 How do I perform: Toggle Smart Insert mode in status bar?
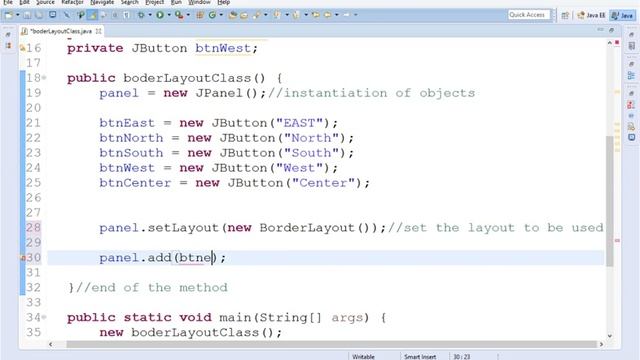(x=420, y=357)
